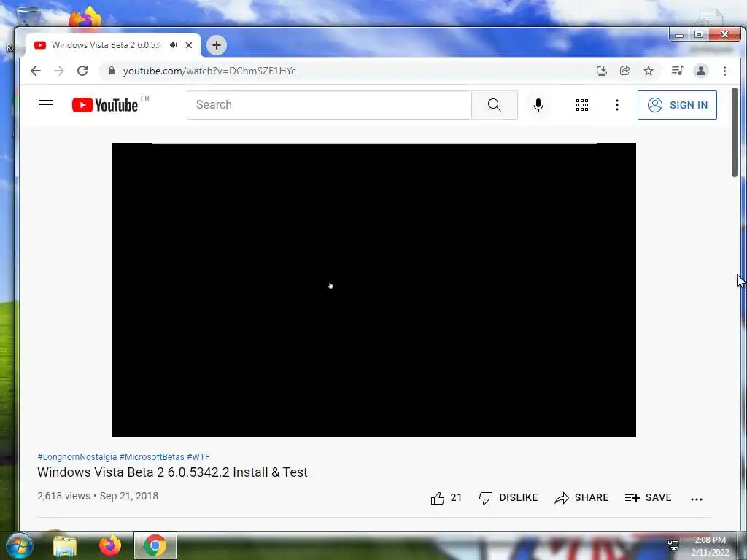Click the SIGN IN button
This screenshot has height=560, width=747.
click(677, 105)
